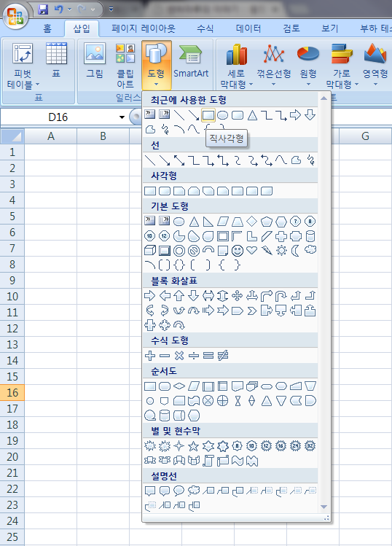Select the smiley face shape
The image size is (392, 546).
238,251
